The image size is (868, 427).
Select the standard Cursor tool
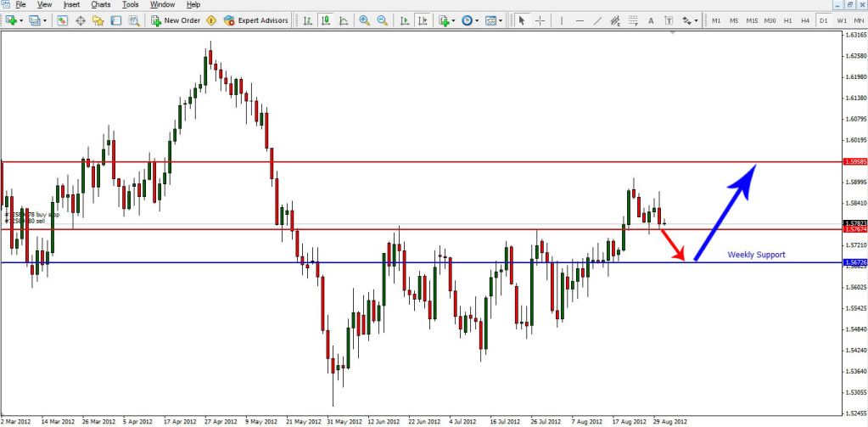(522, 20)
